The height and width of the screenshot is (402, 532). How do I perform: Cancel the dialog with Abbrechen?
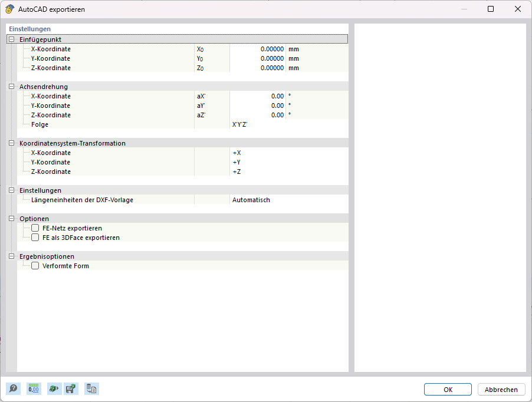pyautogui.click(x=501, y=389)
